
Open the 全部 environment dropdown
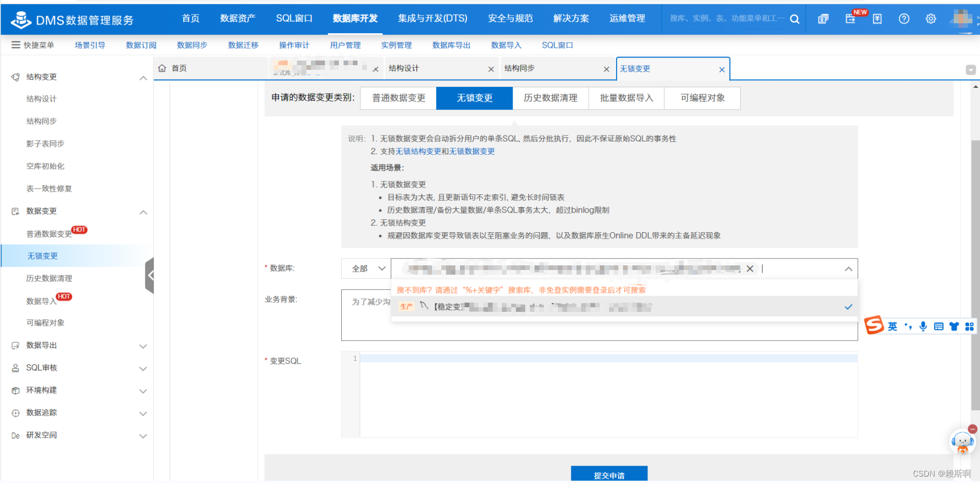(366, 268)
